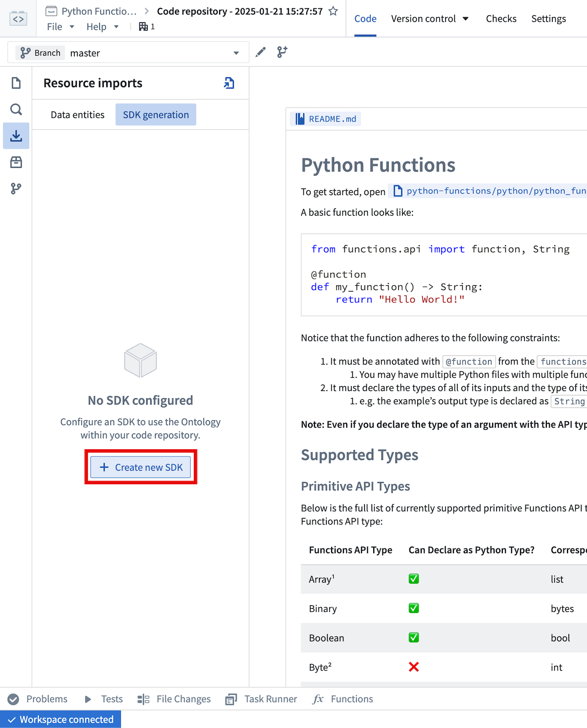Click the File Changes diff icon
Image resolution: width=587 pixels, height=728 pixels.
point(143,699)
